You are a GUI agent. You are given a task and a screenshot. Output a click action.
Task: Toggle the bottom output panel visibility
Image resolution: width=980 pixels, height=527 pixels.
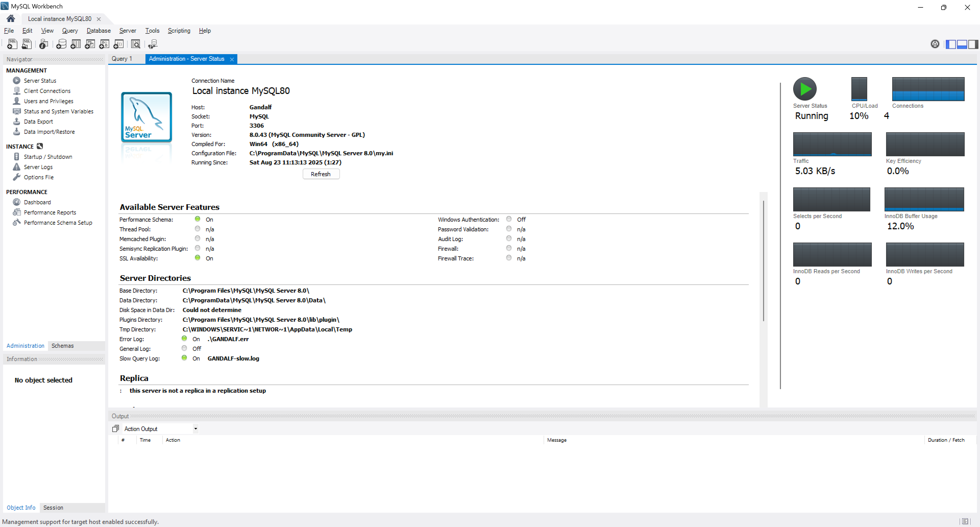pyautogui.click(x=962, y=44)
